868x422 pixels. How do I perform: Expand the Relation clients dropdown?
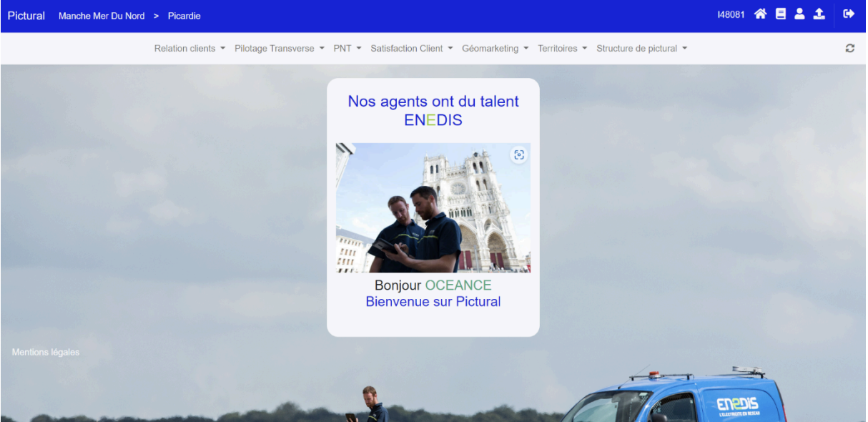click(x=189, y=49)
